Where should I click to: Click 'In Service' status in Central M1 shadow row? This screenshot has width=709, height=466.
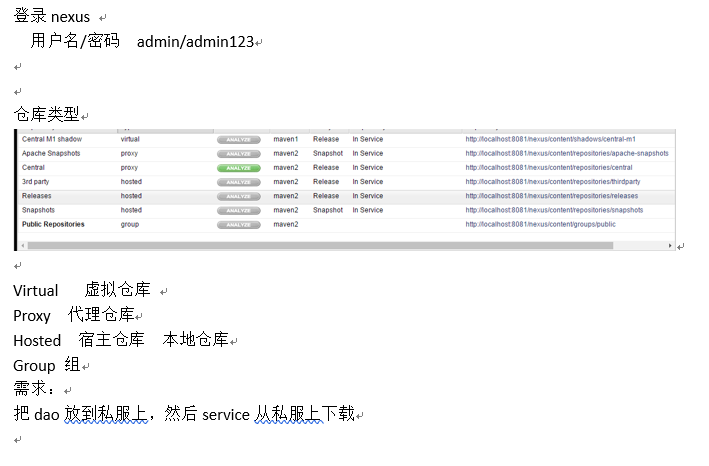click(x=368, y=139)
